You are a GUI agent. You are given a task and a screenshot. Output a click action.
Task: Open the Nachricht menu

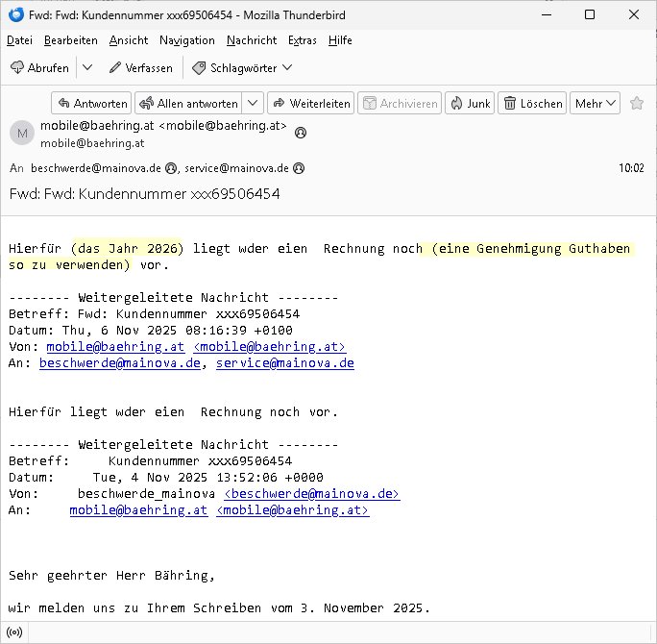click(x=252, y=40)
